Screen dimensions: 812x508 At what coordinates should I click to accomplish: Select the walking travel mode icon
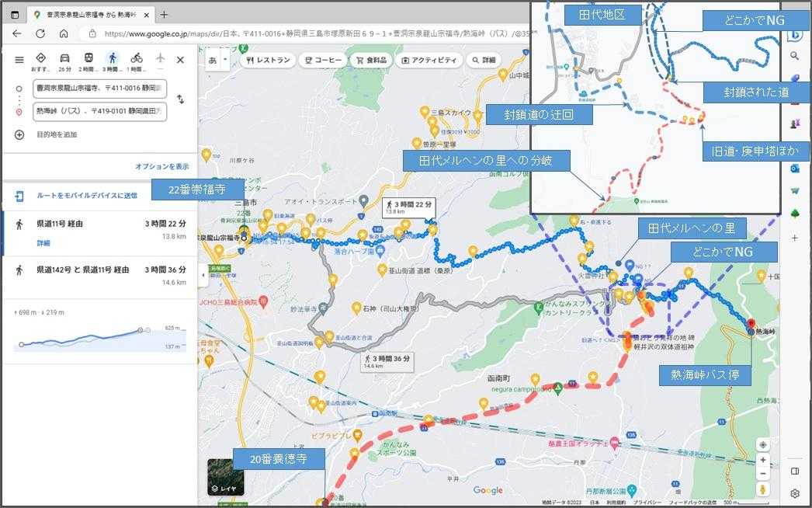click(113, 58)
